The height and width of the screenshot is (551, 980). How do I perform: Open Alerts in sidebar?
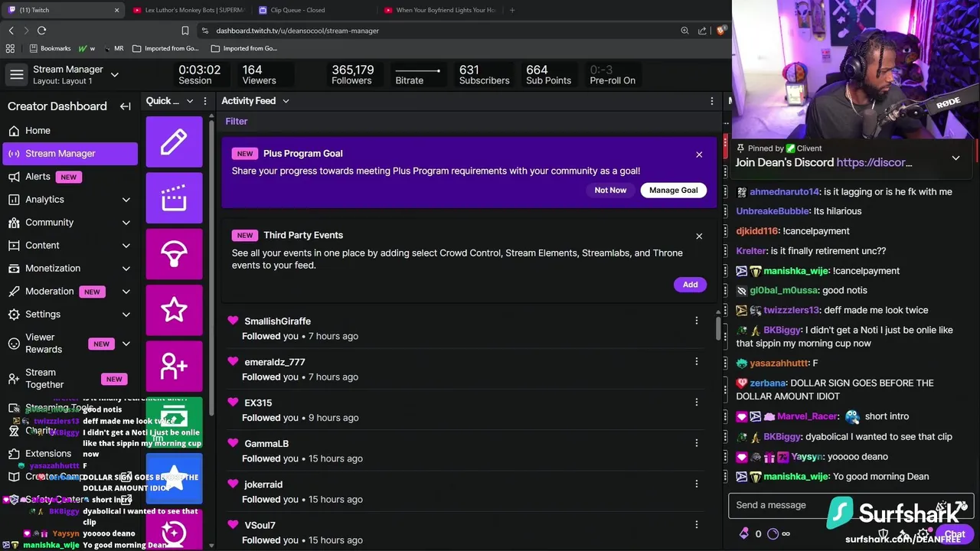click(x=38, y=176)
